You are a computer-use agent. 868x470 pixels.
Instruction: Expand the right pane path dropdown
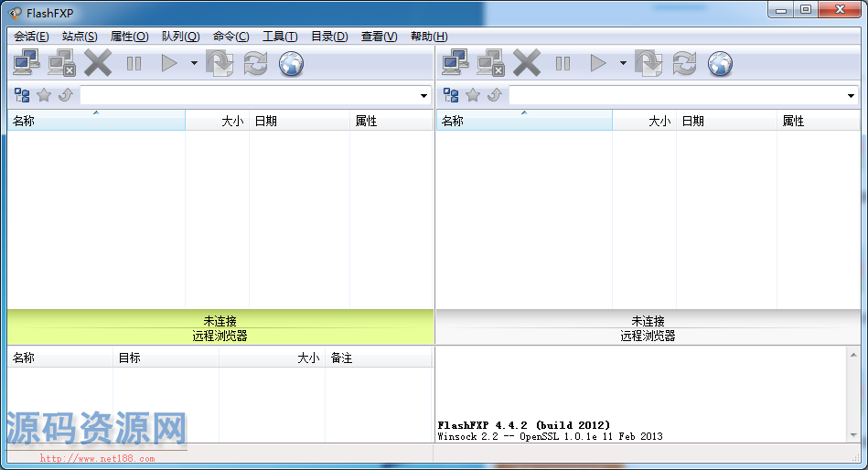click(x=851, y=96)
